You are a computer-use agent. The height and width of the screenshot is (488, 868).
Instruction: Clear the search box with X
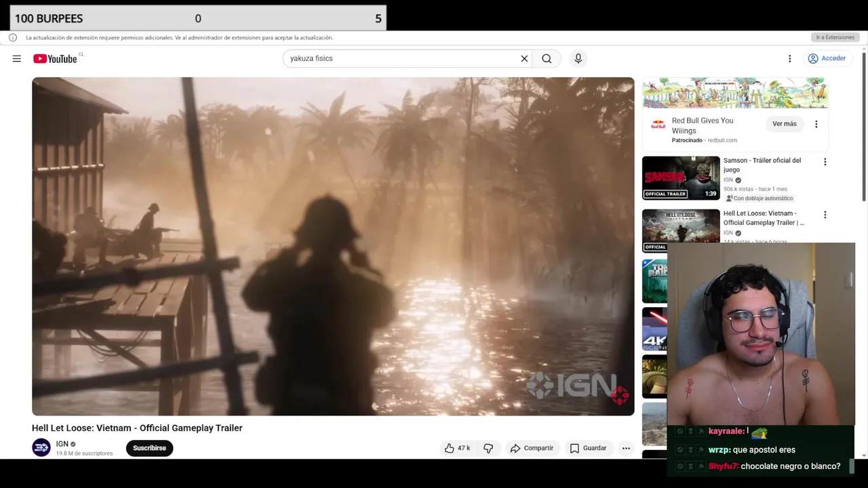[524, 59]
